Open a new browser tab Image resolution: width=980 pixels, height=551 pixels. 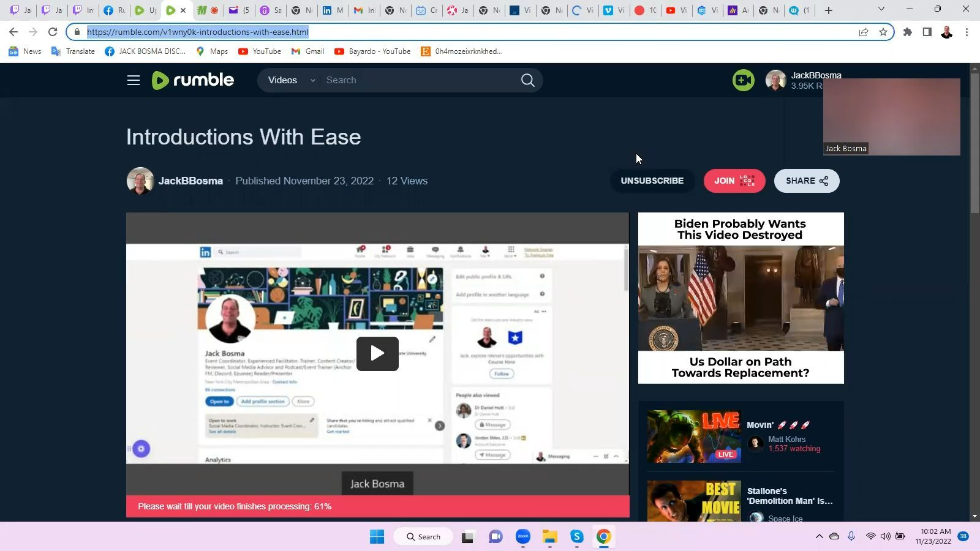coord(828,10)
